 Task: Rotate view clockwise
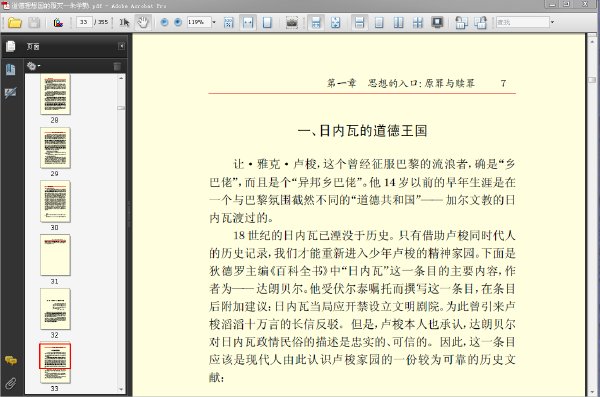480,23
